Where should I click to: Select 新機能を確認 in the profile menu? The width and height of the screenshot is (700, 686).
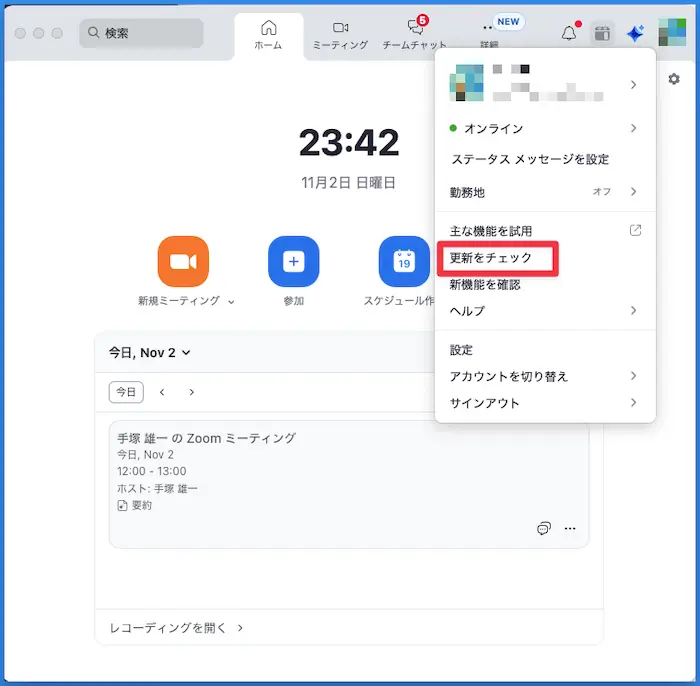pos(485,285)
